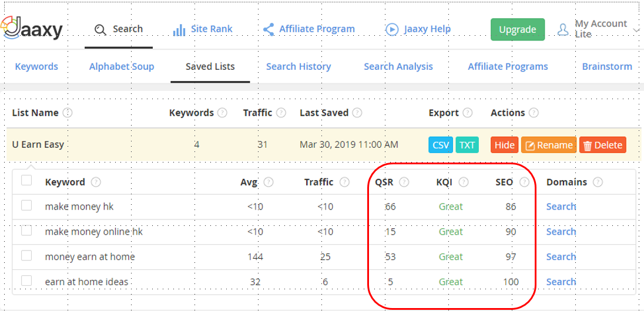This screenshot has height=311, width=644.
Task: Open help icon next to QSR column
Action: 404,182
